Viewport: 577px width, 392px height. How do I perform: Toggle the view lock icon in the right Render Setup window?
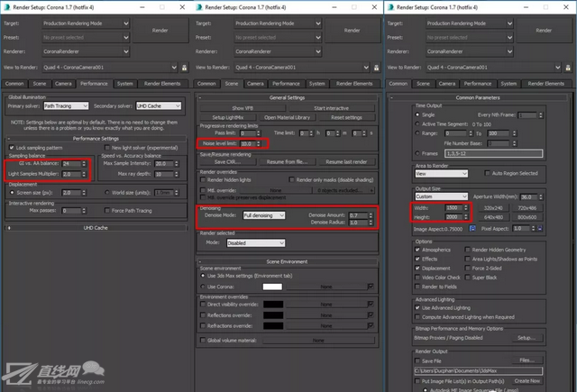coord(567,68)
